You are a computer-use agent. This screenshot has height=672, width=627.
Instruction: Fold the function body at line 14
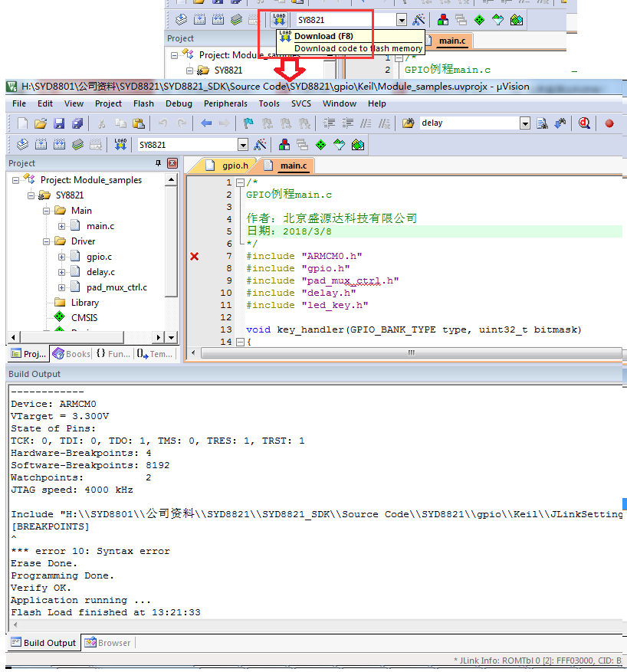click(240, 342)
